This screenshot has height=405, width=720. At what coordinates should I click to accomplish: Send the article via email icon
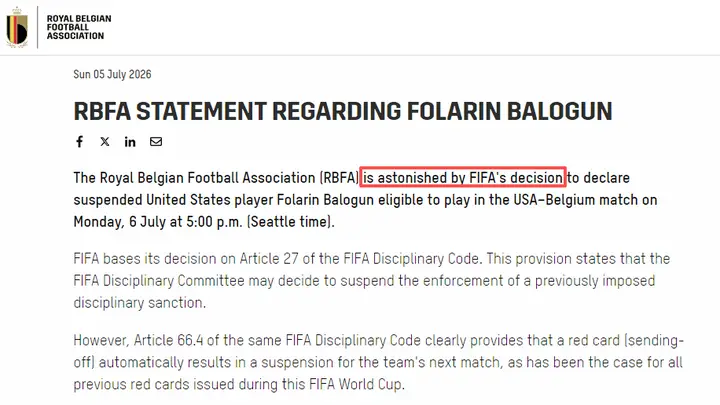(156, 141)
